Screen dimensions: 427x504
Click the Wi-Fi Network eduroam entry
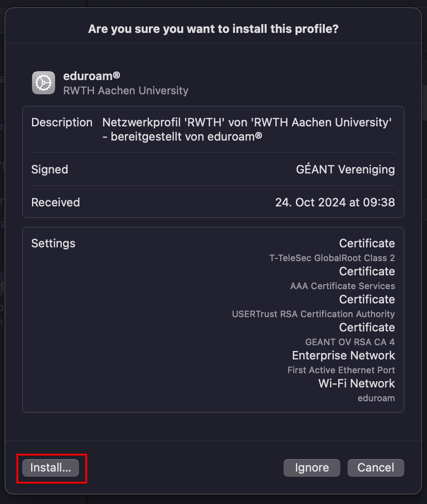[x=356, y=383]
